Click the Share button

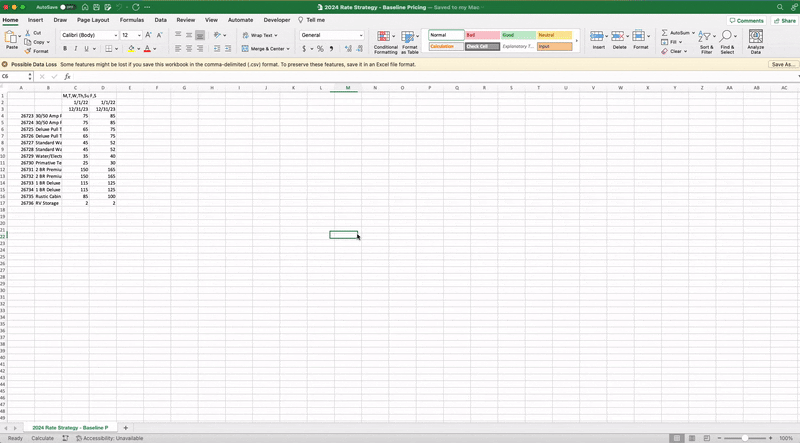click(784, 20)
